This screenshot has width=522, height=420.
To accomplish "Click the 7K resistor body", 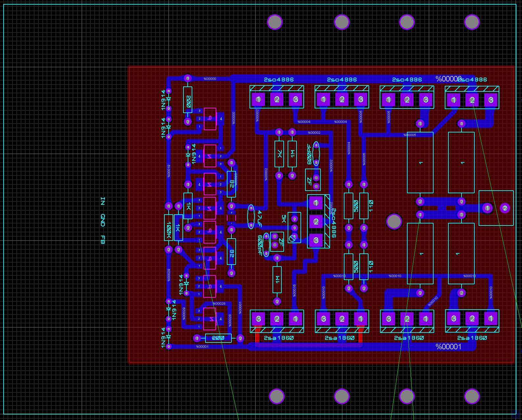I will 279,154.
